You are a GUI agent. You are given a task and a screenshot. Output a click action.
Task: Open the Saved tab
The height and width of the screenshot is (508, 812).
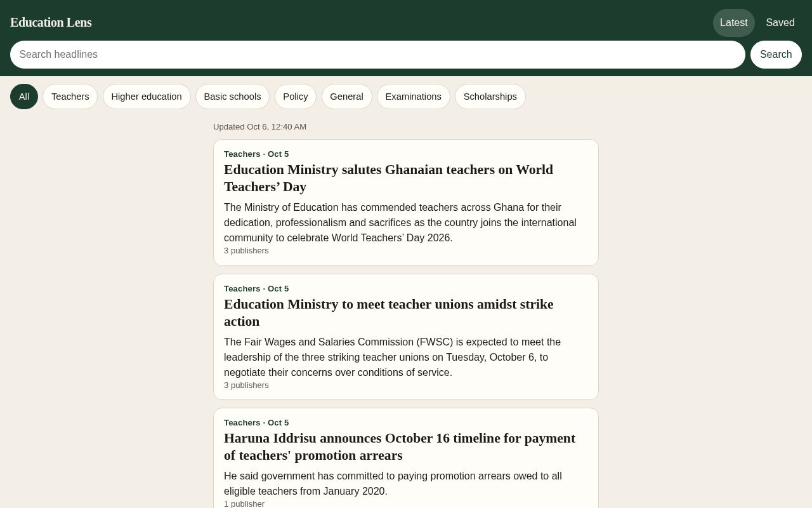[x=780, y=23]
